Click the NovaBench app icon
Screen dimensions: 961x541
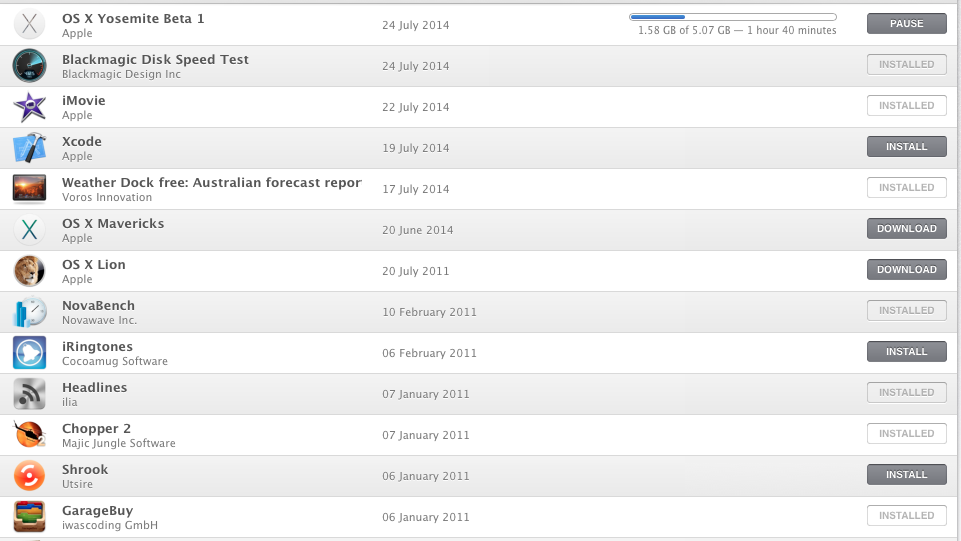coord(29,312)
